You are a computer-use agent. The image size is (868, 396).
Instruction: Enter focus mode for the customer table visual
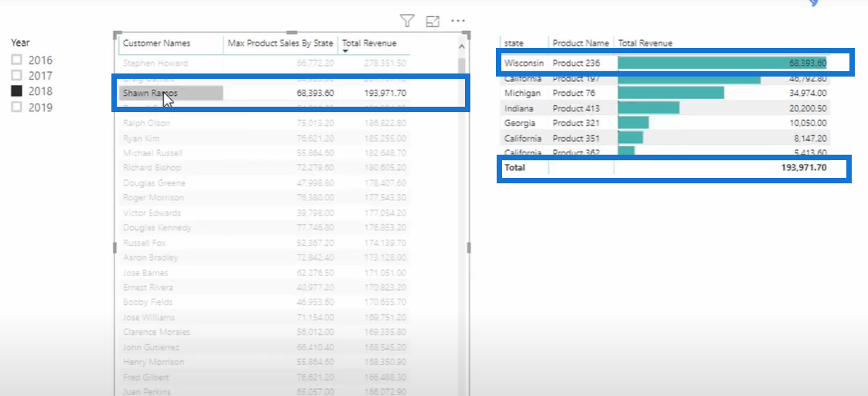432,21
